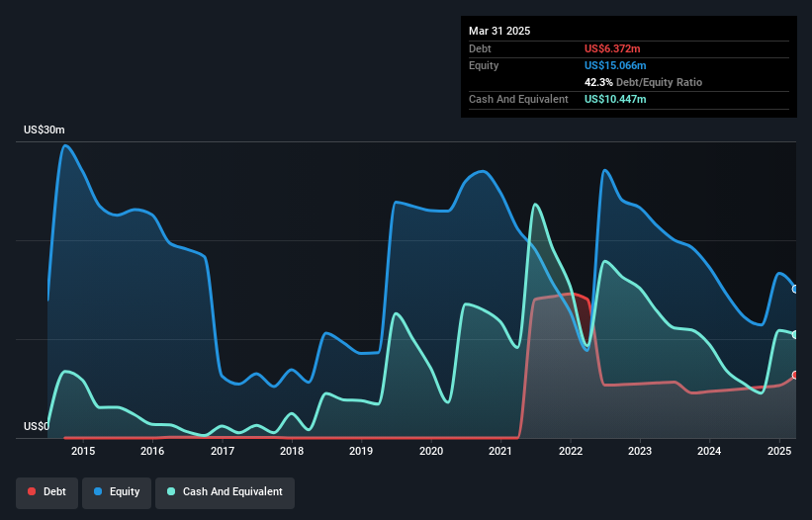Click the 2020 x-axis label
Image resolution: width=812 pixels, height=520 pixels.
[x=431, y=451]
